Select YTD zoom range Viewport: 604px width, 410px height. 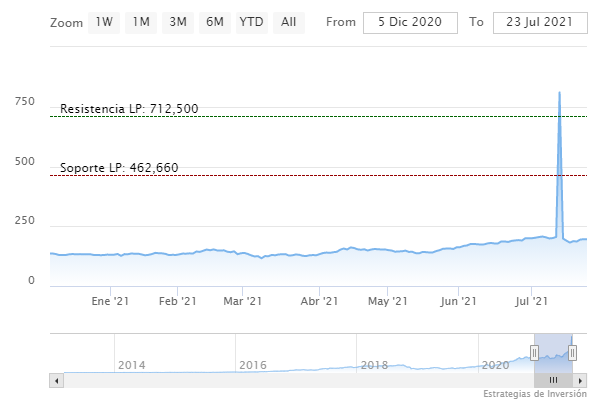[251, 22]
